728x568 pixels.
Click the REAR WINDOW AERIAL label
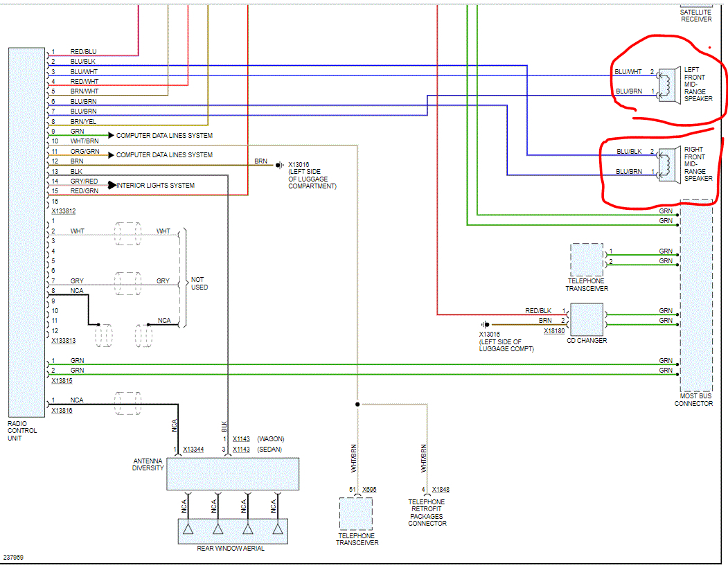click(230, 549)
